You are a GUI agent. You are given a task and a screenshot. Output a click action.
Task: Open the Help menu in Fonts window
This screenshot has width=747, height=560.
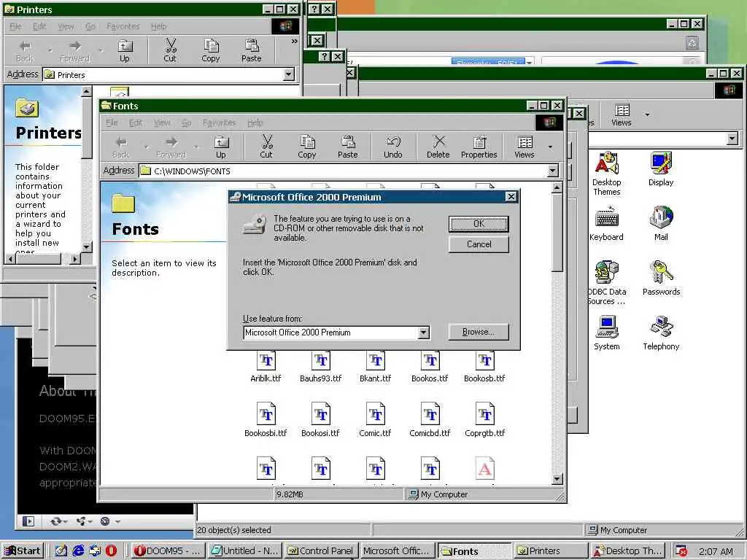tap(255, 122)
